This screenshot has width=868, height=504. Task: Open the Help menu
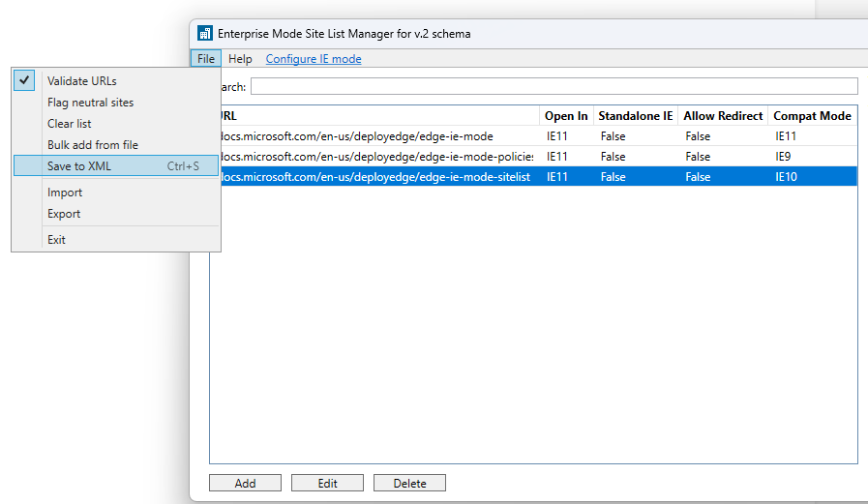(240, 59)
